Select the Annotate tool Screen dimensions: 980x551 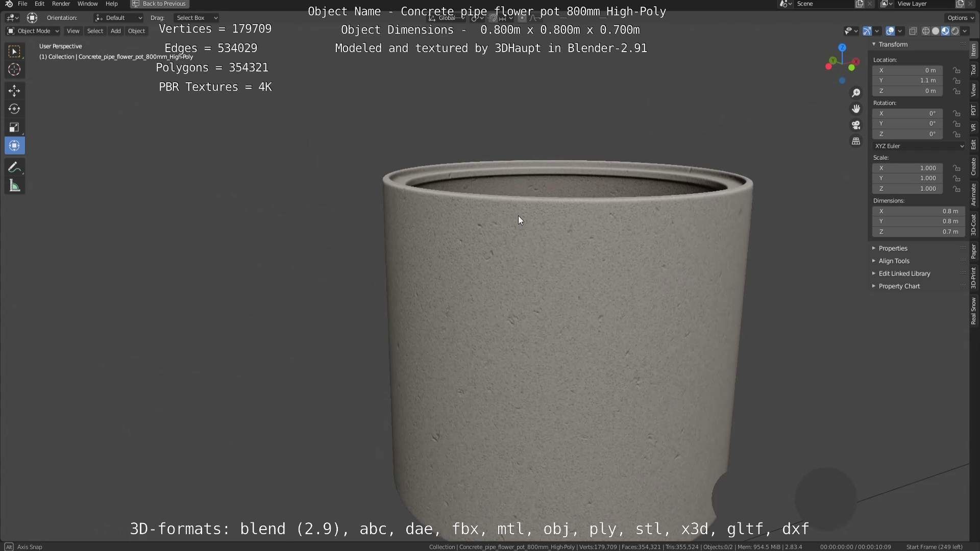pyautogui.click(x=14, y=167)
